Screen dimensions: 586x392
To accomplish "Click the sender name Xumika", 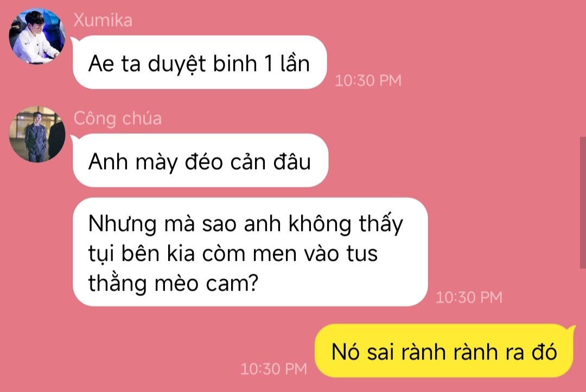I will [x=103, y=20].
